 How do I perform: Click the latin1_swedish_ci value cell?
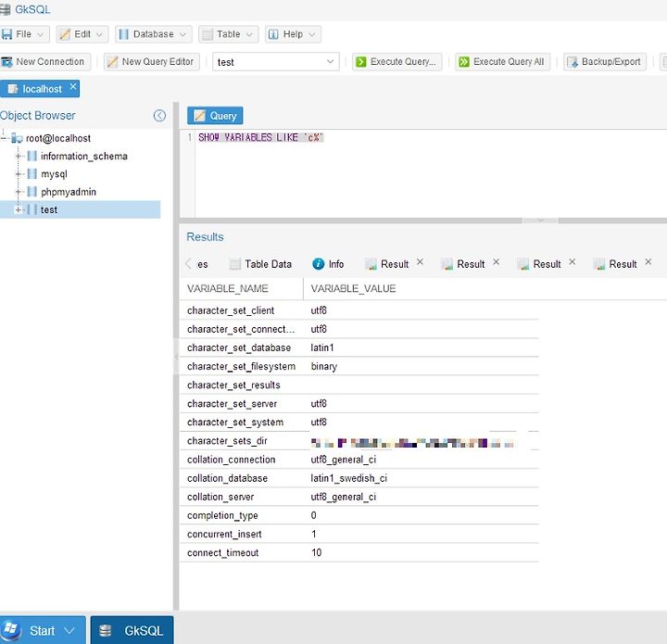349,478
